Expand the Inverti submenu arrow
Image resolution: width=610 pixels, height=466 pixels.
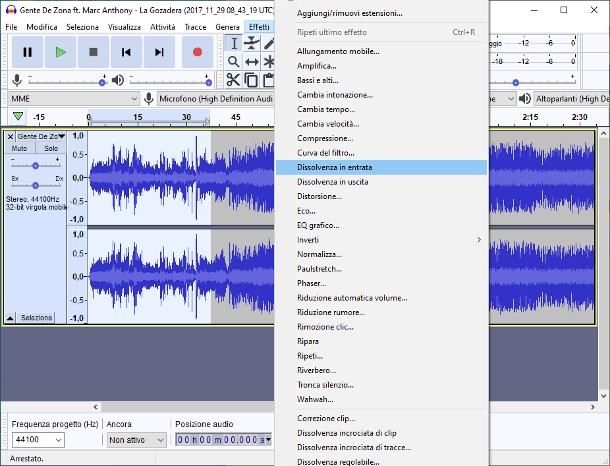pyautogui.click(x=479, y=240)
